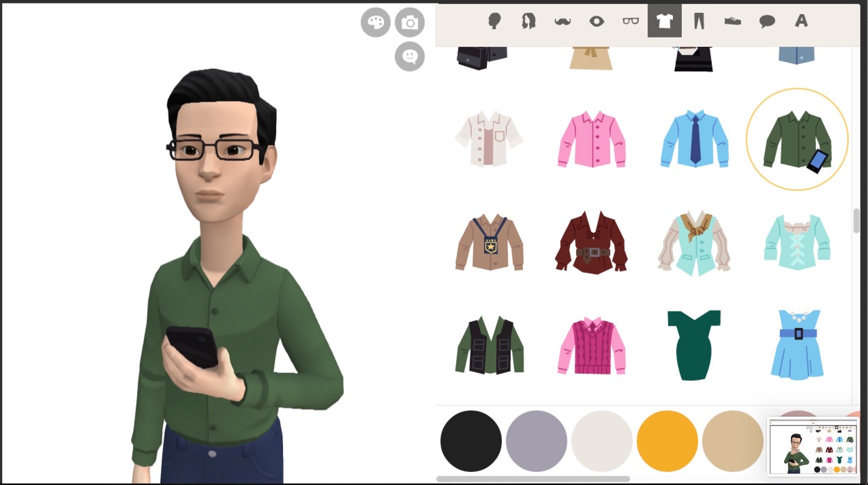Choose the brown jacket with sheriff badge
868x485 pixels.
[x=490, y=242]
